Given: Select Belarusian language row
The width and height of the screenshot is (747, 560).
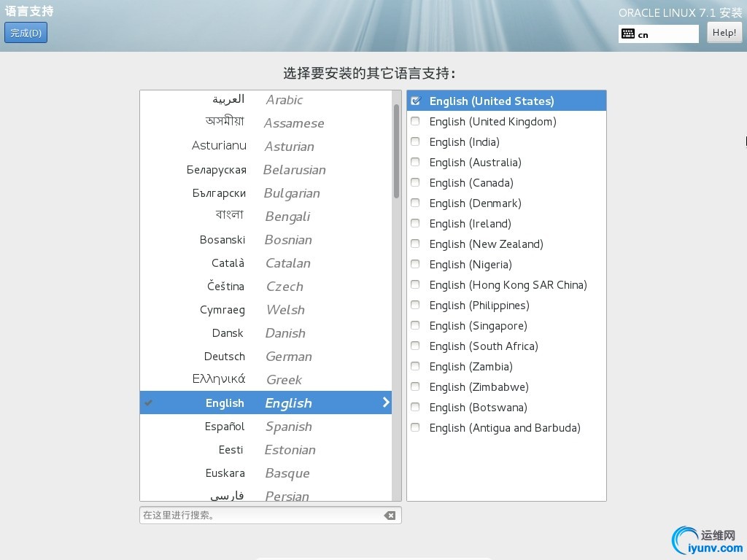Looking at the screenshot, I should click(266, 169).
